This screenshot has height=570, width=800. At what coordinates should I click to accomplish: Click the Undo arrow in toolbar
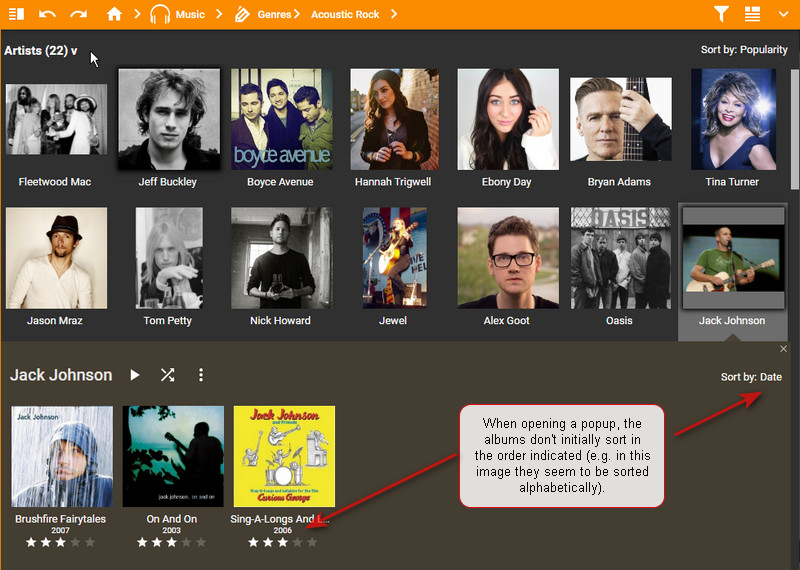[x=47, y=14]
